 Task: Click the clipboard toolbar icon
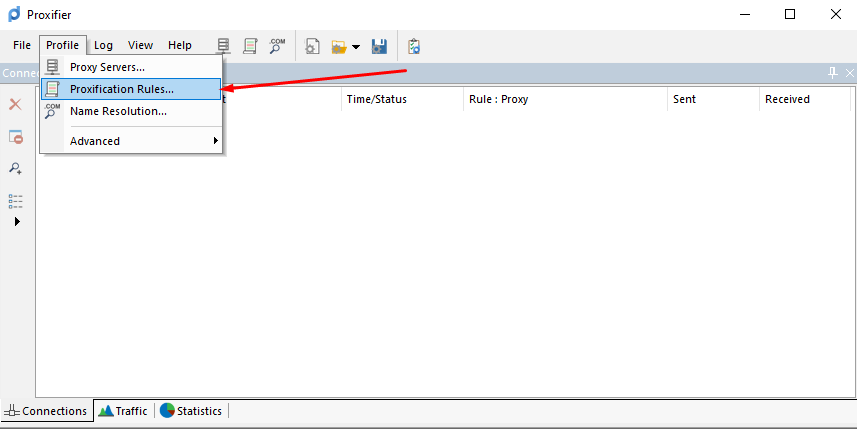(414, 46)
